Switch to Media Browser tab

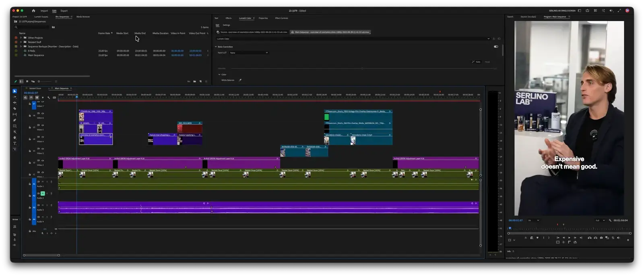pos(83,17)
